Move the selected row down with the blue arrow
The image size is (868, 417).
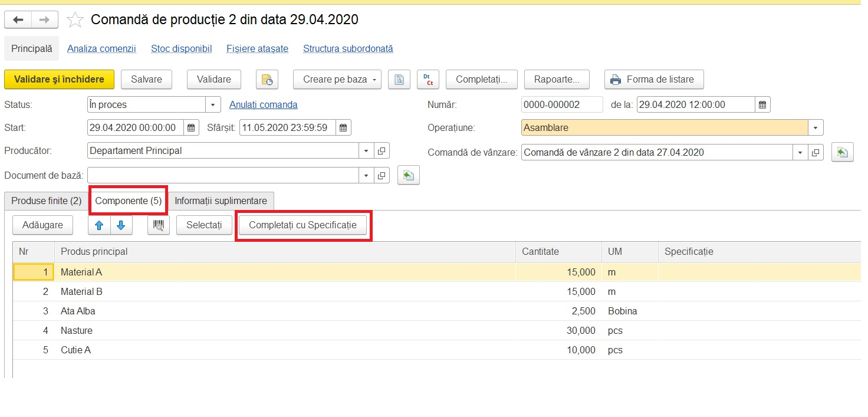pyautogui.click(x=121, y=225)
